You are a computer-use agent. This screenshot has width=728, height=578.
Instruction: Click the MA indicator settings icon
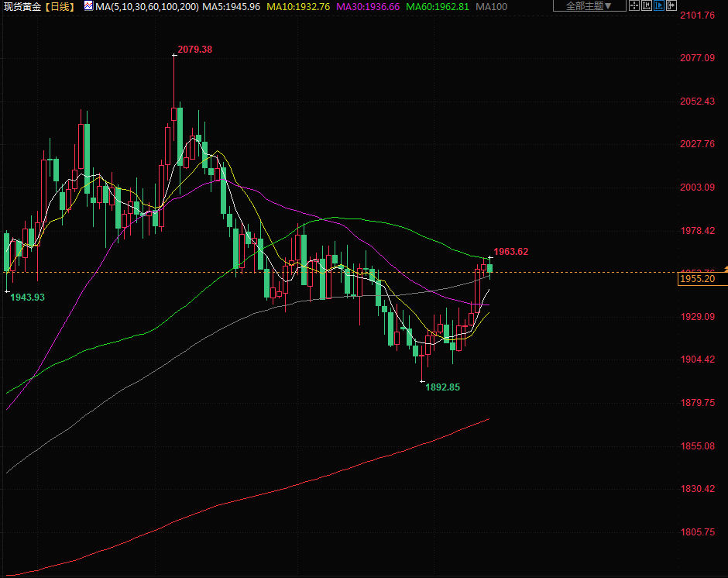[88, 6]
